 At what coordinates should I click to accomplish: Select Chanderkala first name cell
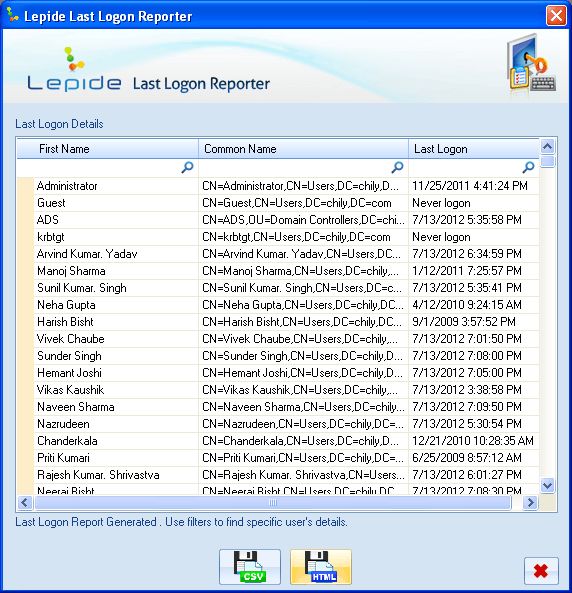click(116, 441)
